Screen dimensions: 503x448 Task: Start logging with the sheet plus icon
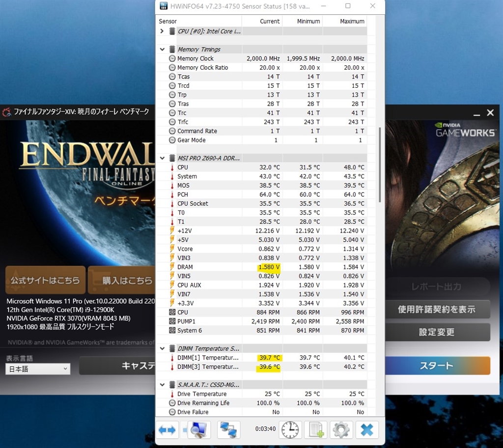pos(315,430)
